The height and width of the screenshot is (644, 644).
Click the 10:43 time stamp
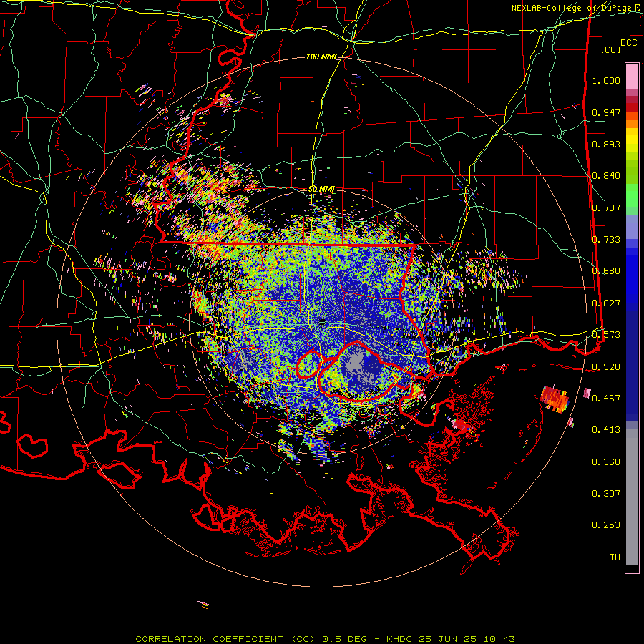click(x=498, y=639)
